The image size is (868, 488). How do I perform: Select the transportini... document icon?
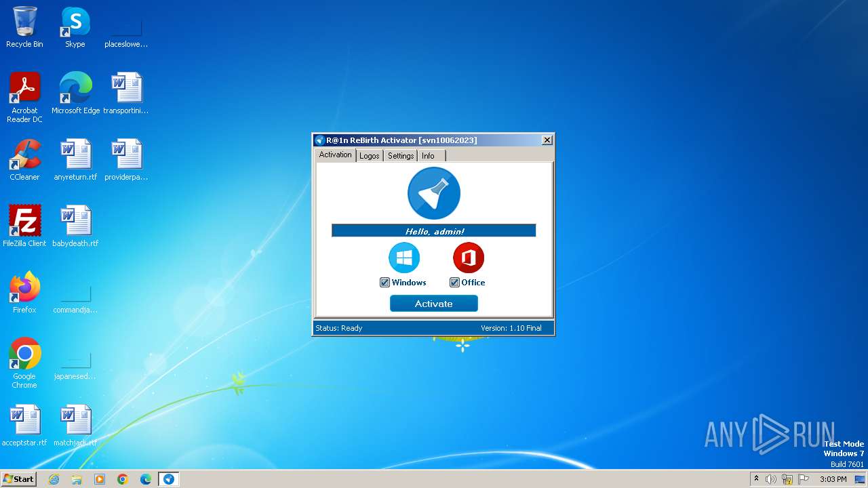126,94
